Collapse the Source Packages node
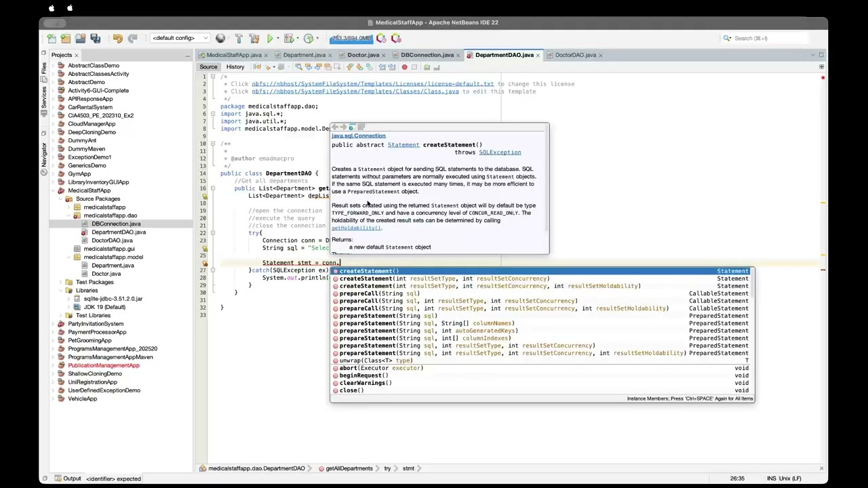Image resolution: width=868 pixels, height=488 pixels. [62, 199]
